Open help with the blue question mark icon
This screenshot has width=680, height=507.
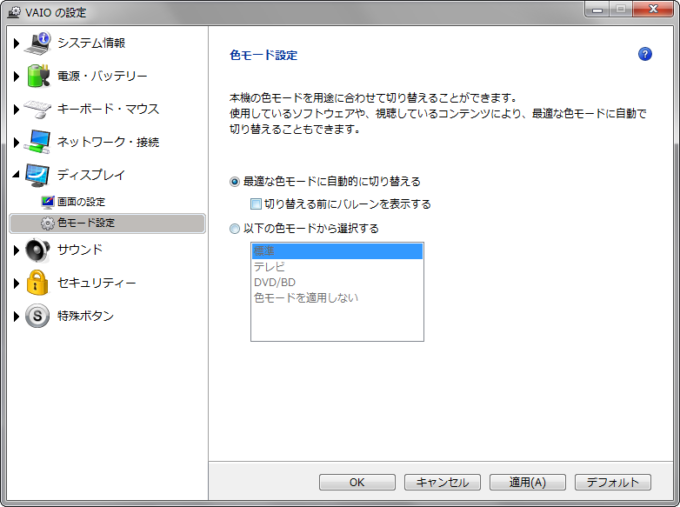(645, 54)
